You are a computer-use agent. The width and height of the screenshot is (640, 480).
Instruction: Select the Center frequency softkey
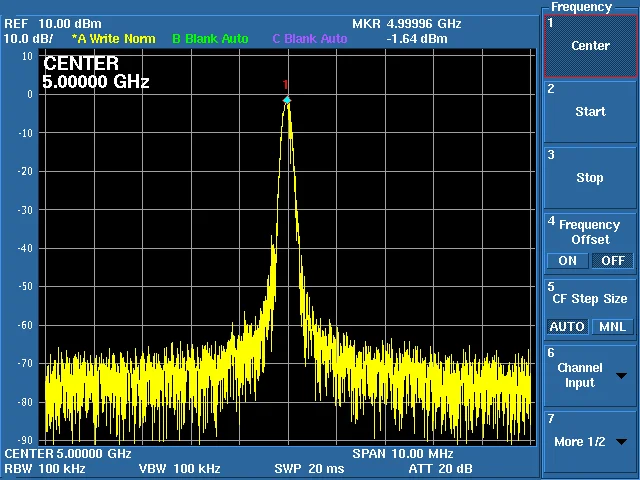pyautogui.click(x=590, y=46)
